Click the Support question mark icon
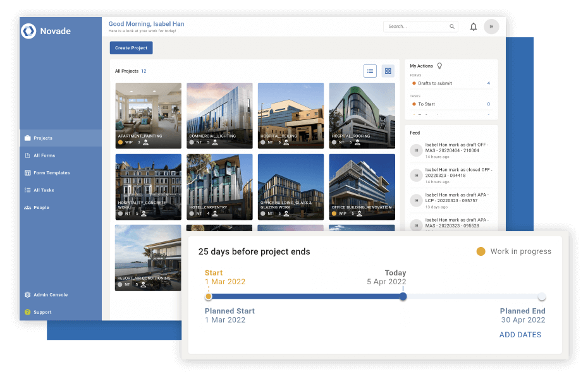The width and height of the screenshot is (588, 379). point(27,311)
